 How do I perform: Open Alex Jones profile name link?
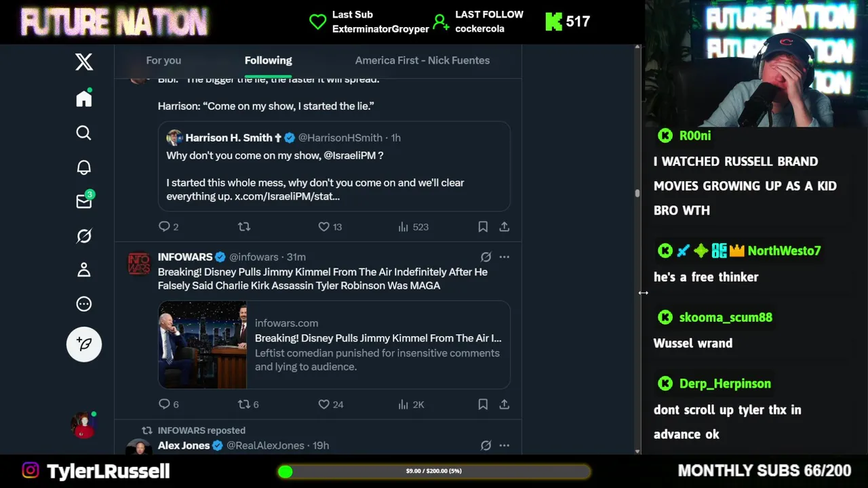point(184,445)
